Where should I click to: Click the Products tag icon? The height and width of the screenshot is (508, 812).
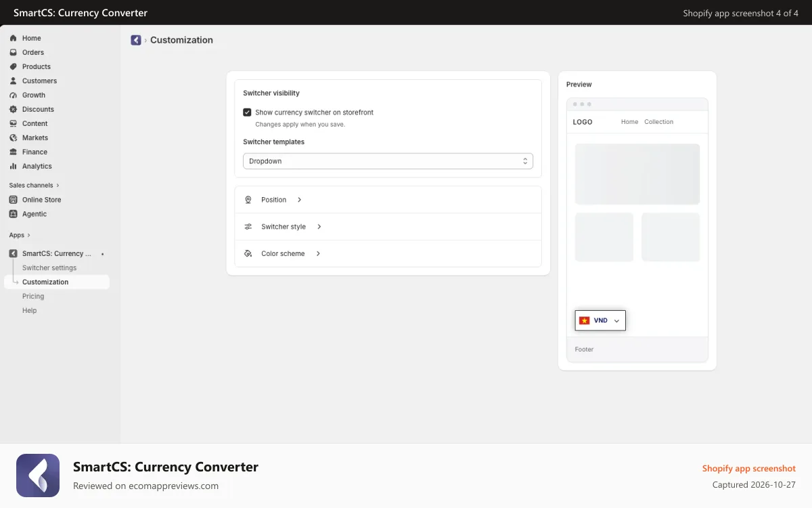click(13, 66)
